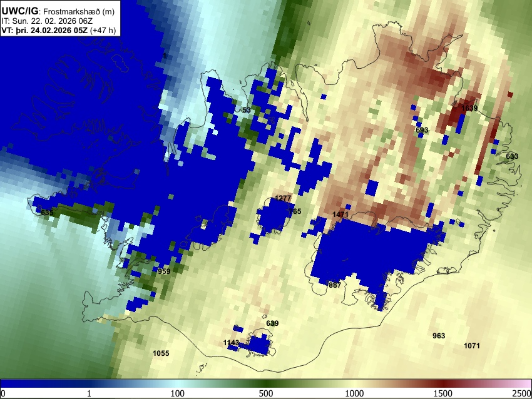Click the map value 1071
The height and width of the screenshot is (399, 532).
(472, 346)
